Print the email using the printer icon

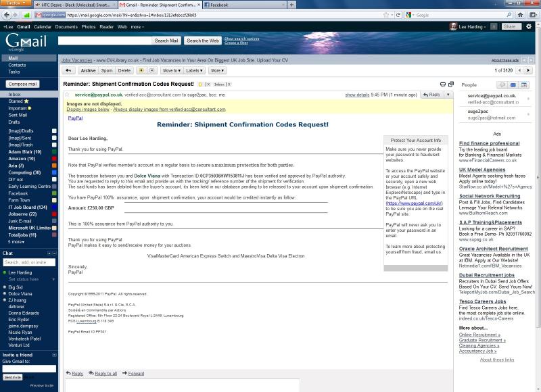[442, 84]
